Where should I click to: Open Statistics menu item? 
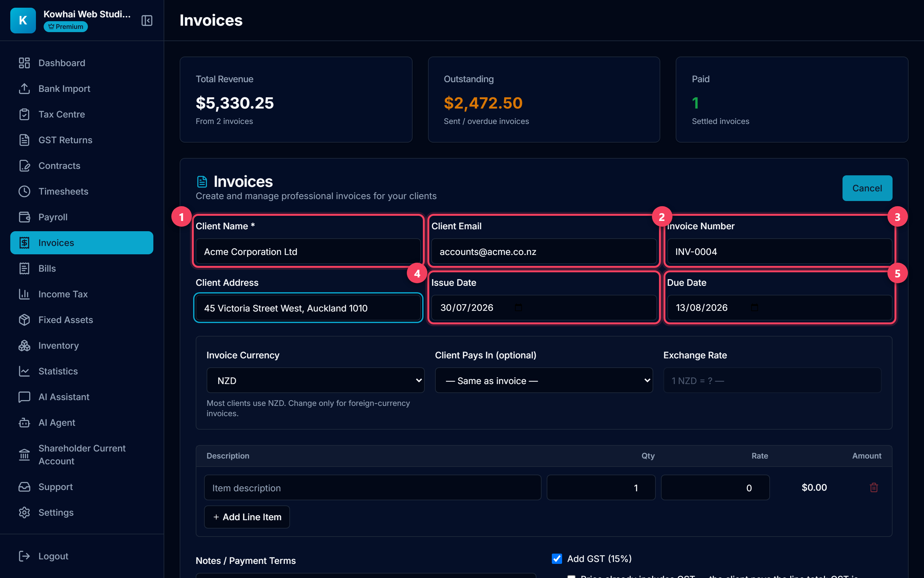82,371
